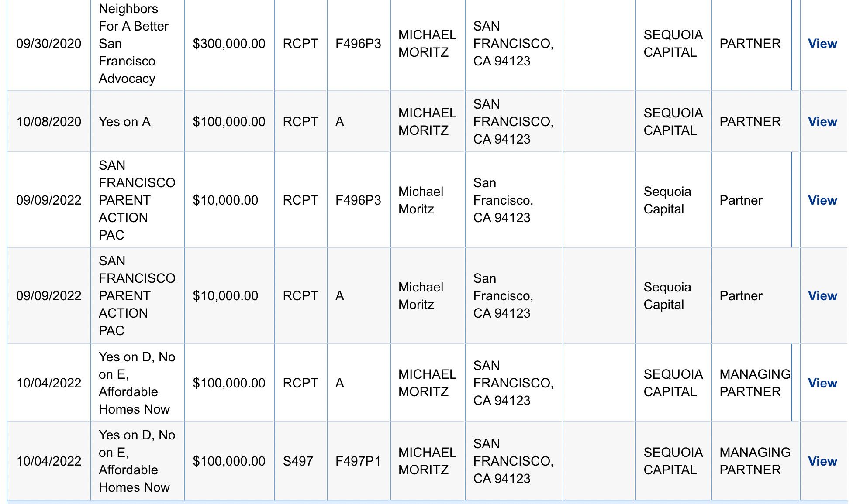Select the 10/08/2020 date cell
Viewport: 853px width, 504px height.
[49, 122]
